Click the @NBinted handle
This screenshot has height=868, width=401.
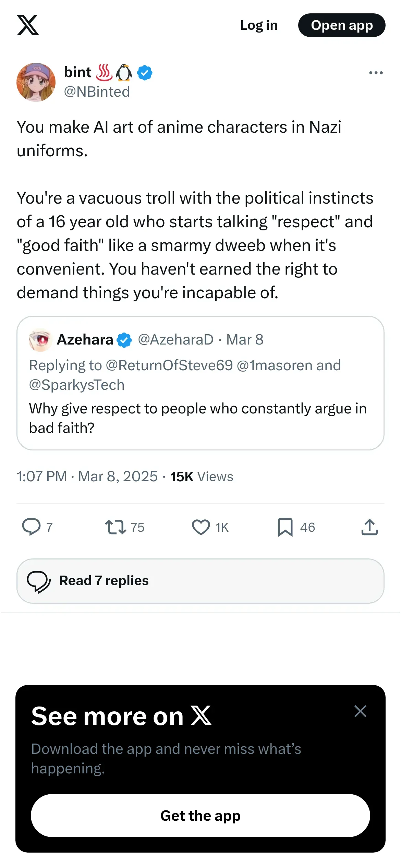coord(97,92)
